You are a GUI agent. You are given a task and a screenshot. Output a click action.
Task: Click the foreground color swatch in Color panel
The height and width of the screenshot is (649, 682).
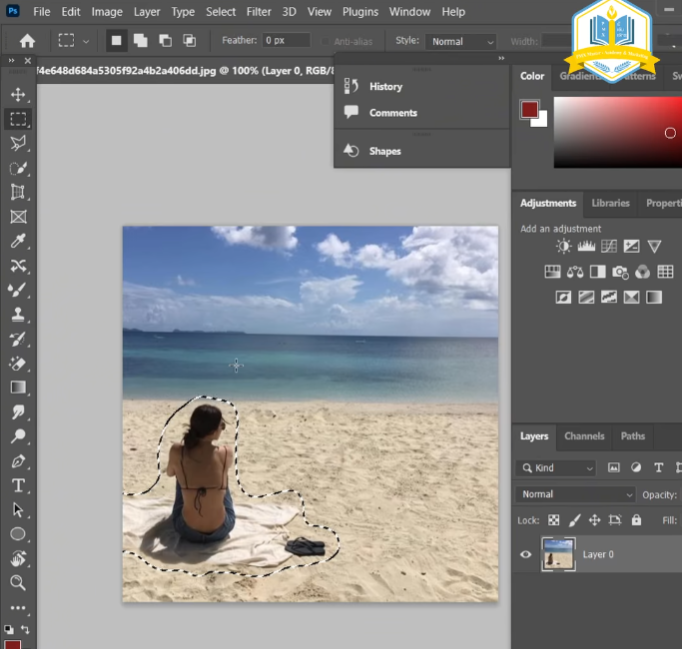pos(529,109)
